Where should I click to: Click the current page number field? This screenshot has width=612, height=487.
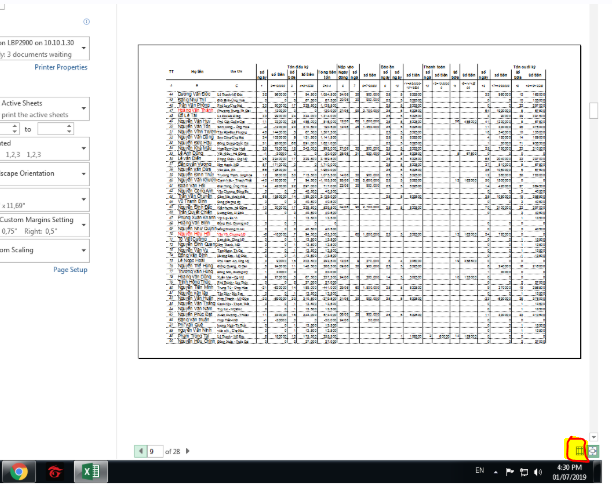(x=155, y=452)
